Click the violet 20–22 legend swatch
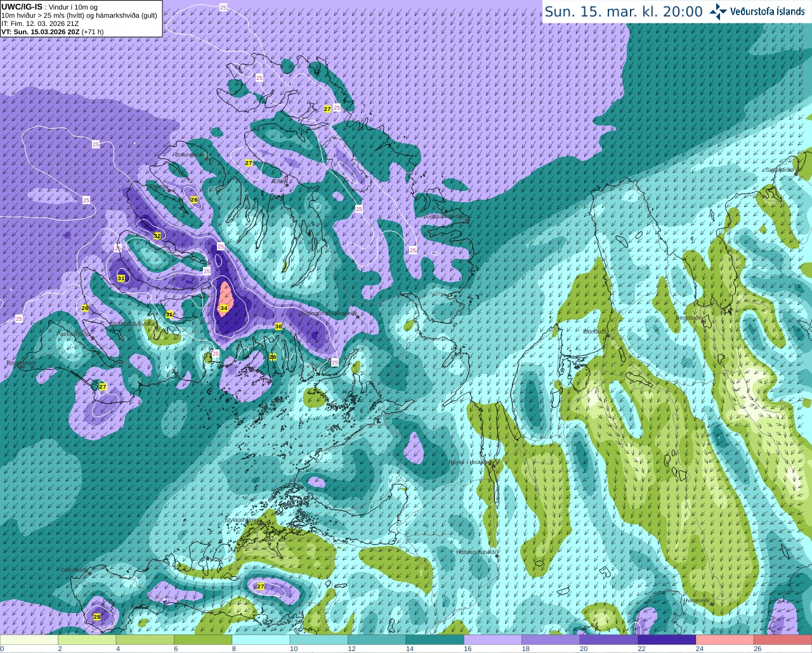The width and height of the screenshot is (812, 653). (x=609, y=640)
